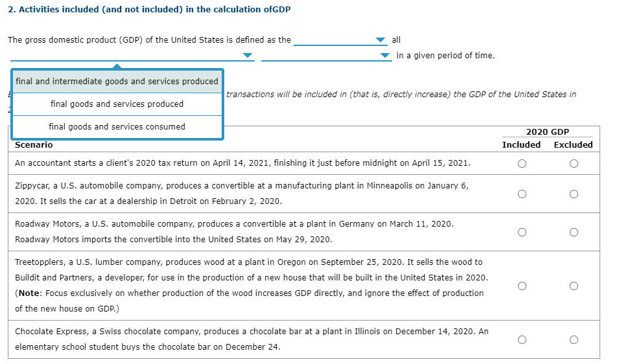Open the first blank dropdown after 'defined as the'

[x=340, y=40]
